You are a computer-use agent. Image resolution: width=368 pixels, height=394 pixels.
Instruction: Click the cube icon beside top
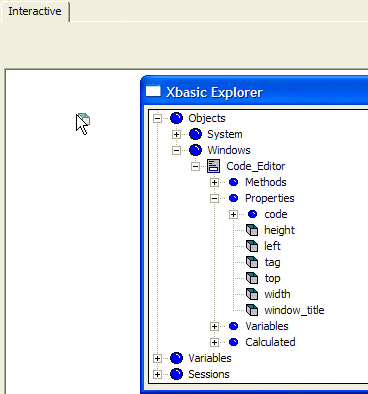coord(252,278)
